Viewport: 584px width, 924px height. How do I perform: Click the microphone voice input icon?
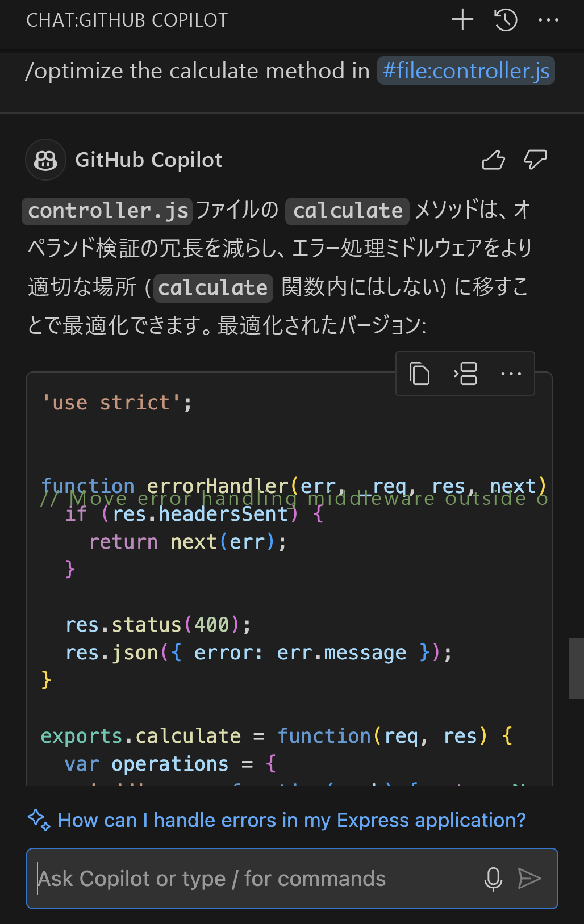pyautogui.click(x=493, y=879)
